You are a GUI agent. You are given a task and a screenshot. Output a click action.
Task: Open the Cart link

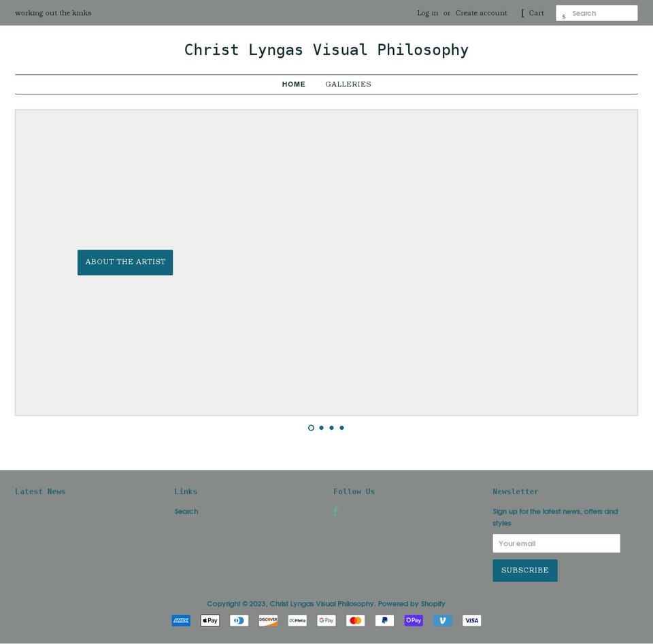(536, 14)
